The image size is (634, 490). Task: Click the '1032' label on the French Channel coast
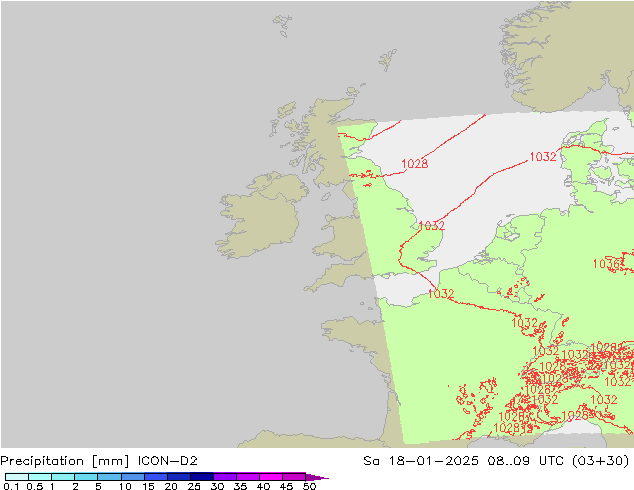(441, 294)
